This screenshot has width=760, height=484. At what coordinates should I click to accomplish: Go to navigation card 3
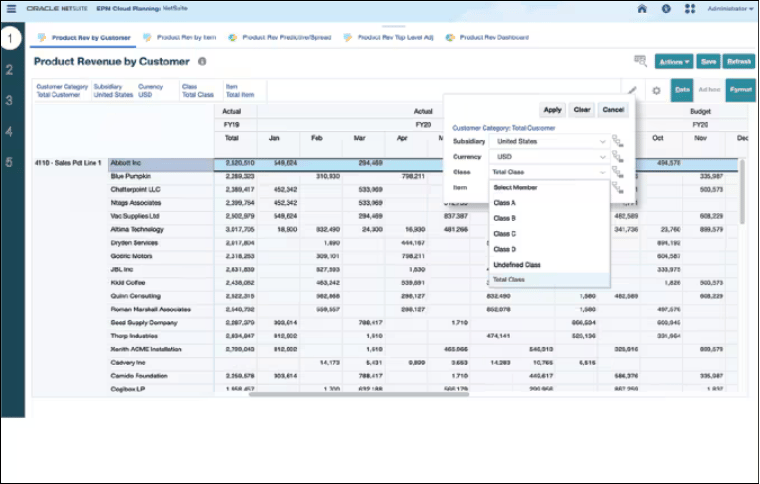9,100
